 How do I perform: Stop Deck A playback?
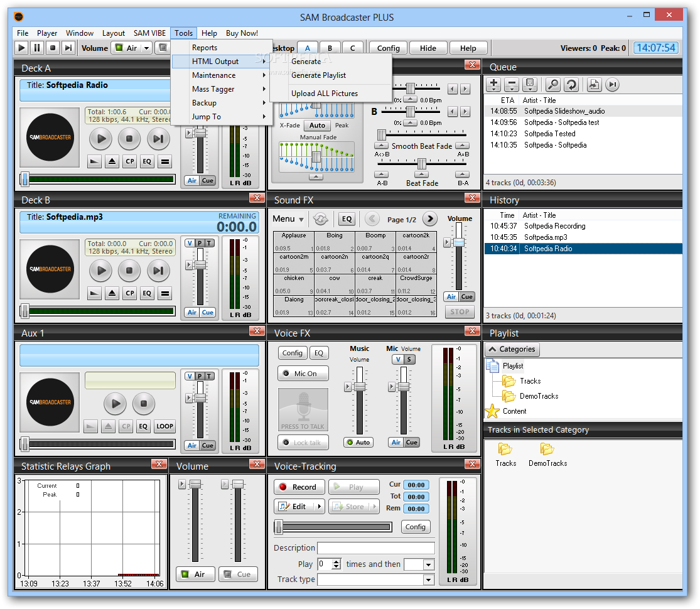[129, 139]
